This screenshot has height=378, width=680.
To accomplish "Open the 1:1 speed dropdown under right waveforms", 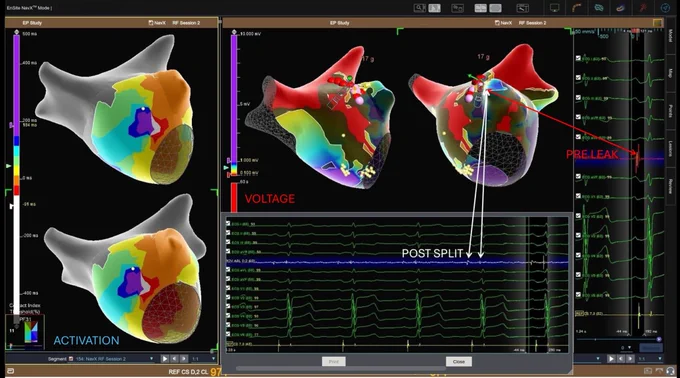I will point(650,359).
